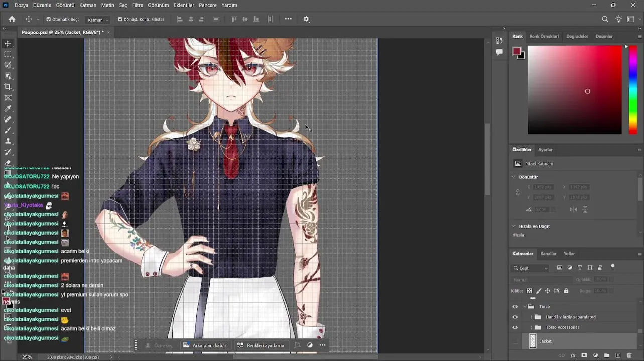Collapse Hizala ve Dağıt section
Image resolution: width=644 pixels, height=361 pixels.
click(513, 226)
